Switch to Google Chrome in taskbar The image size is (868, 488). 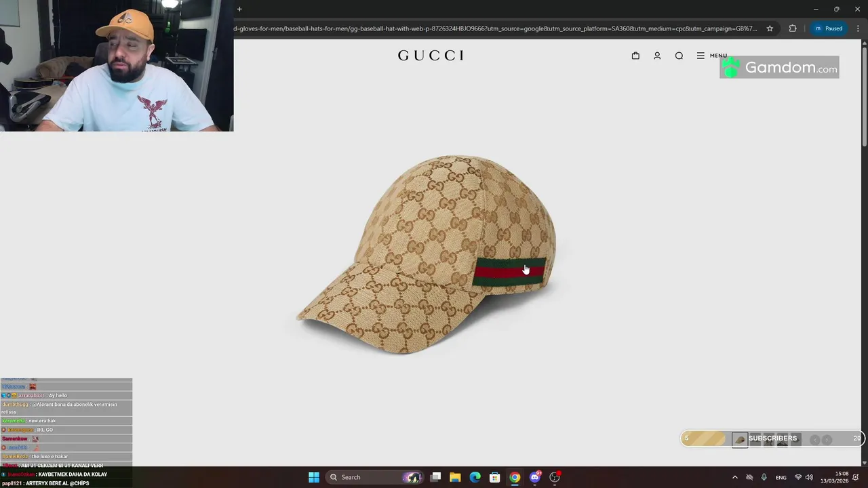point(515,477)
